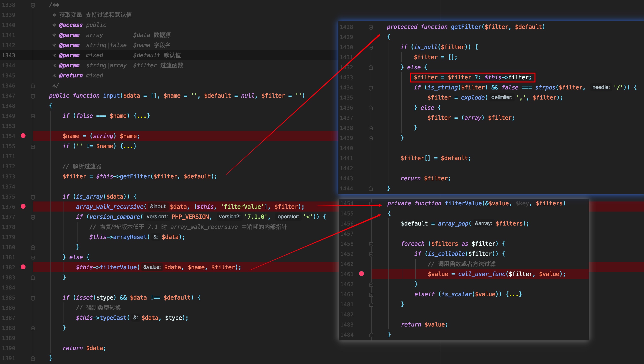Toggle the breakpoint on call_user_func line 1461

point(361,274)
